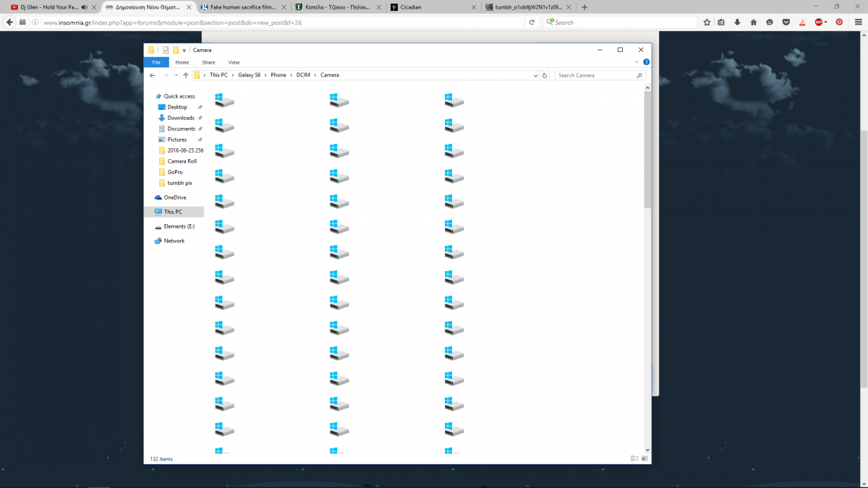Toggle the Properties checkmark in quick access toolbar
Screen dimensions: 868x488
point(166,50)
